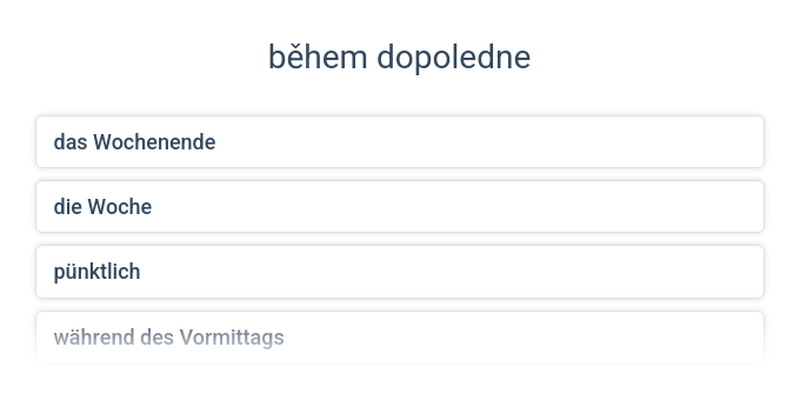Image resolution: width=800 pixels, height=400 pixels.
Task: Click the first answer card, das Wochenende
Action: (400, 142)
